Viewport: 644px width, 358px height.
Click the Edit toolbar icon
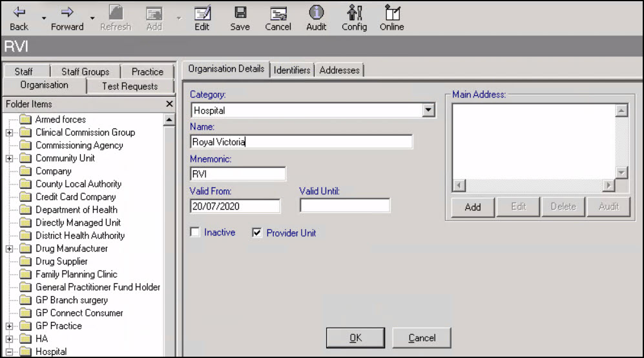[x=202, y=13]
